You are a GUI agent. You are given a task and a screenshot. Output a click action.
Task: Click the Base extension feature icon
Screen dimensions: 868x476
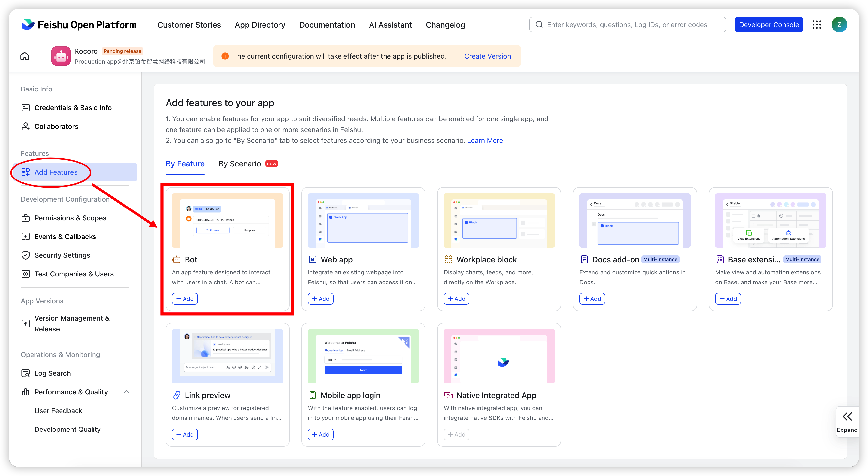pos(720,260)
